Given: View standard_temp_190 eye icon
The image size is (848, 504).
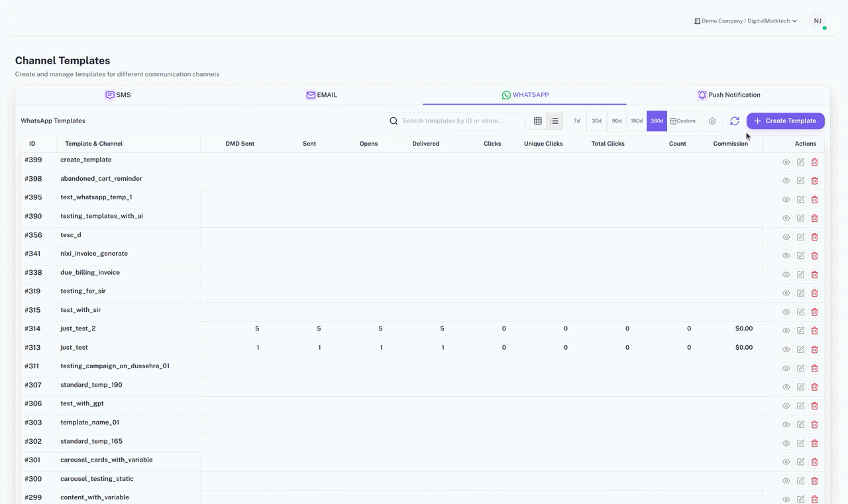Looking at the screenshot, I should pos(786,387).
